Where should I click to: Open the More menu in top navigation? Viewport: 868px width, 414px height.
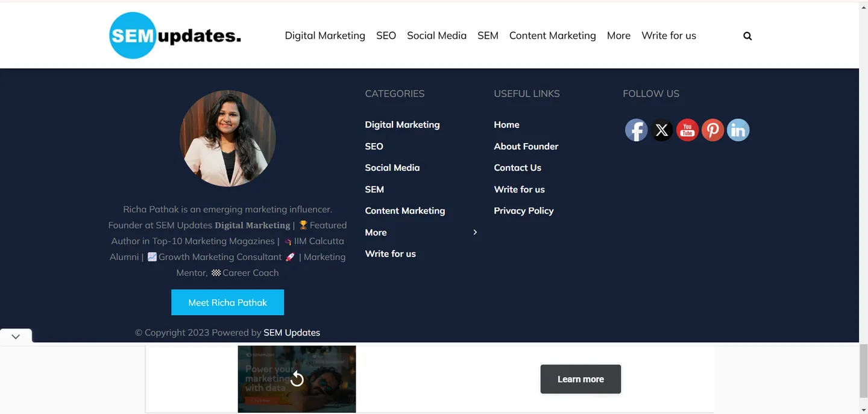tap(618, 36)
